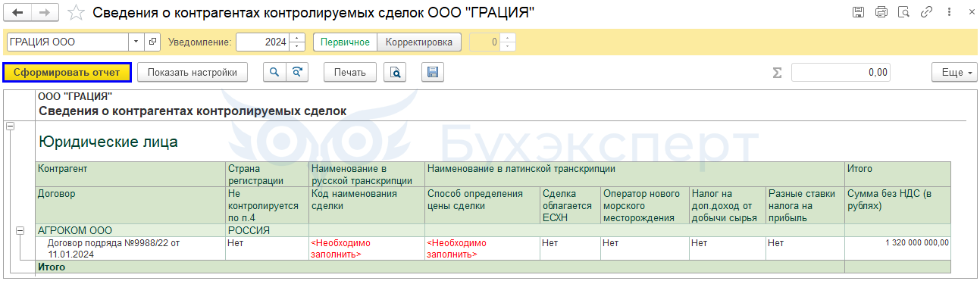
Task: Click the preview icon in title bar
Action: tap(903, 12)
